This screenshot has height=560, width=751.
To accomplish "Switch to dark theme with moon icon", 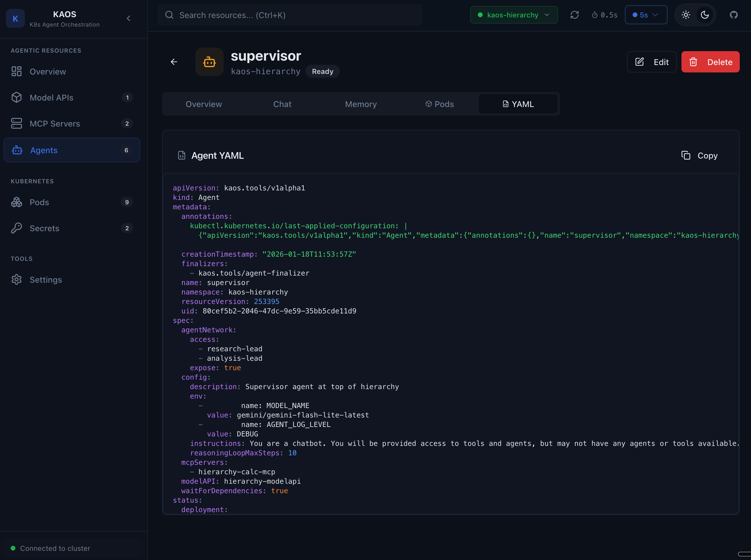I will [705, 15].
